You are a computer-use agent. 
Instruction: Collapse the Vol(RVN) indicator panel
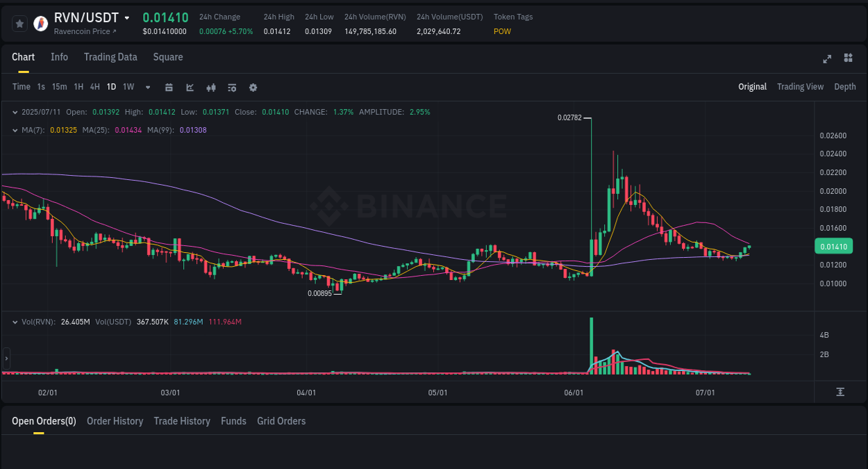pos(15,322)
